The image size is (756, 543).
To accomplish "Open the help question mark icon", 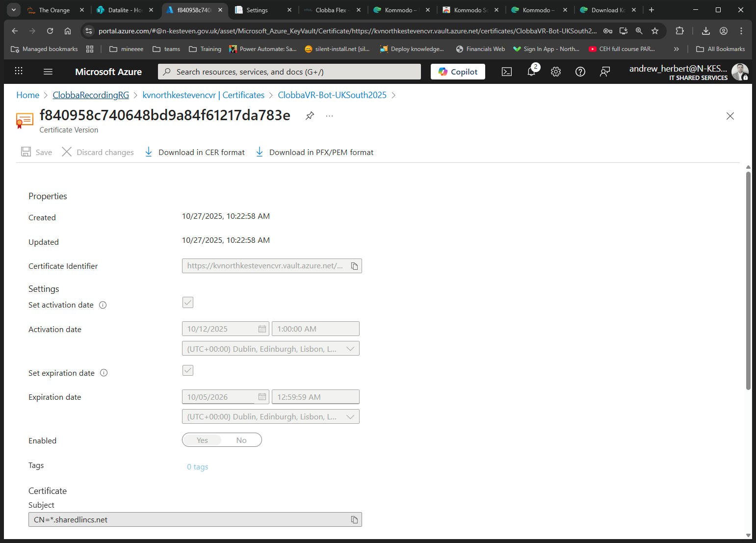I will [x=580, y=72].
